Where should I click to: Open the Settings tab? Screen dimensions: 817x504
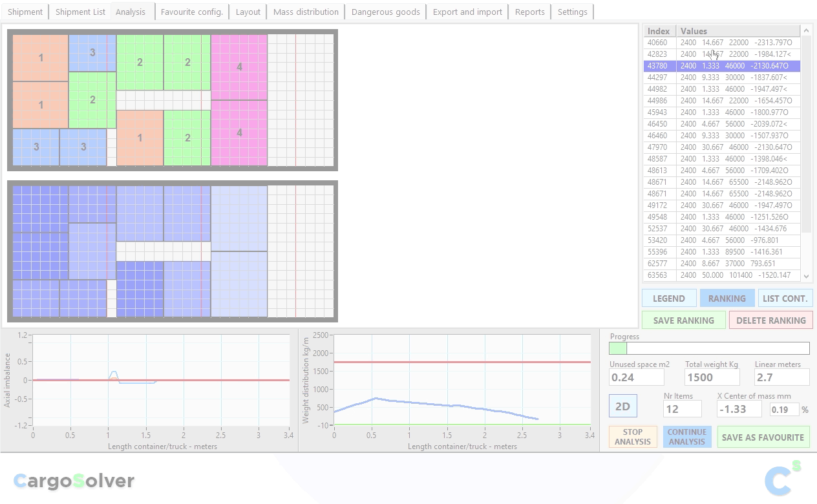click(x=572, y=12)
